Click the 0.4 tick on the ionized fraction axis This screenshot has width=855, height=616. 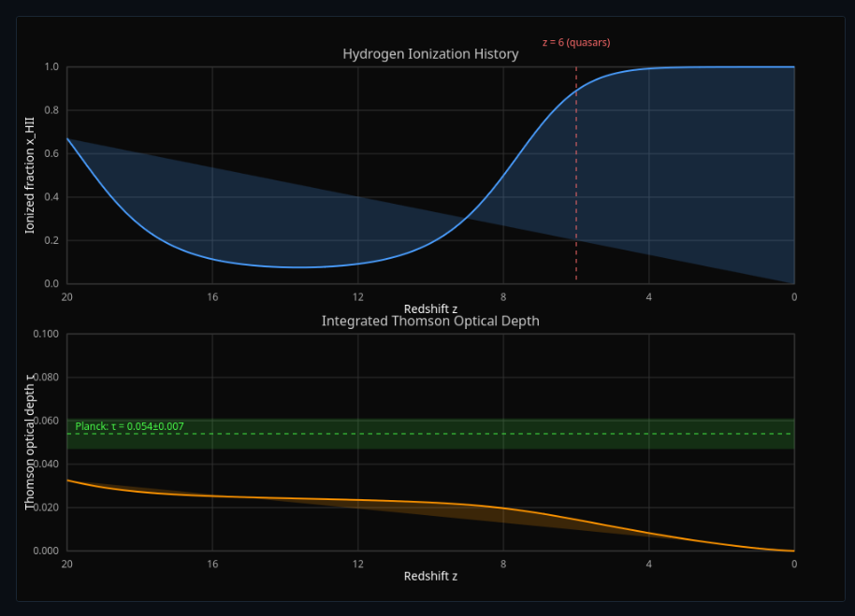(51, 197)
